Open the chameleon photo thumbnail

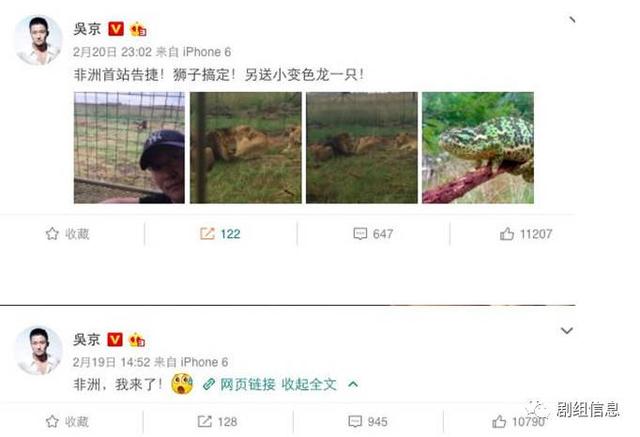click(x=478, y=148)
